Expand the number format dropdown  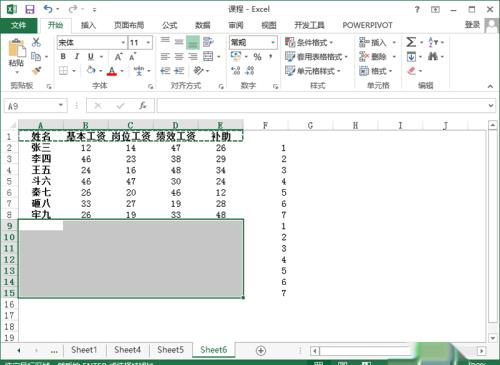273,42
